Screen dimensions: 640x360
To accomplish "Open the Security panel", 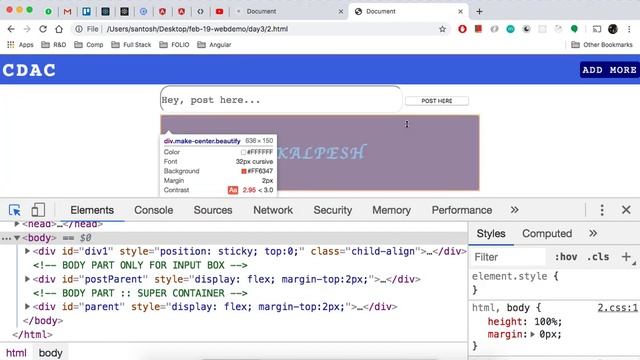I will coord(333,210).
